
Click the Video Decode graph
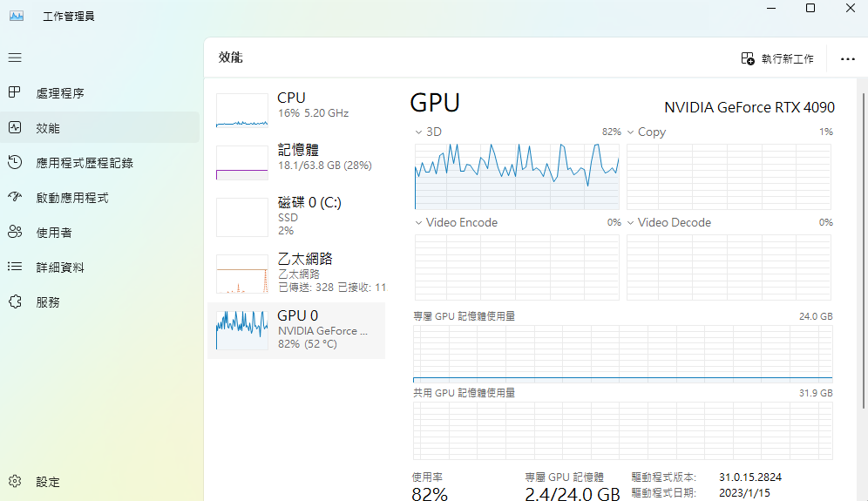(x=729, y=267)
